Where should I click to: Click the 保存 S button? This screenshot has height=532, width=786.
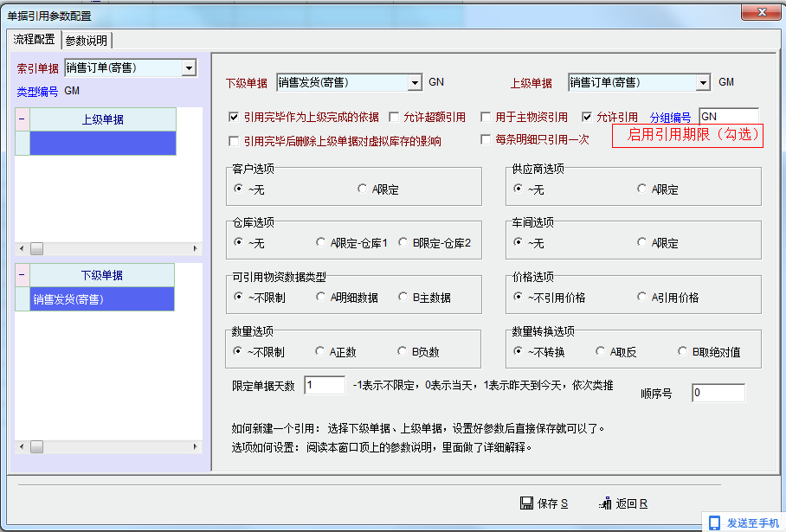(x=544, y=503)
